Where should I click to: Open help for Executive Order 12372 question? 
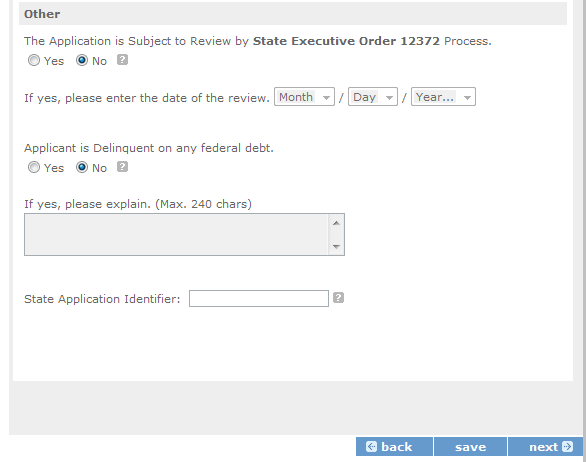[122, 60]
